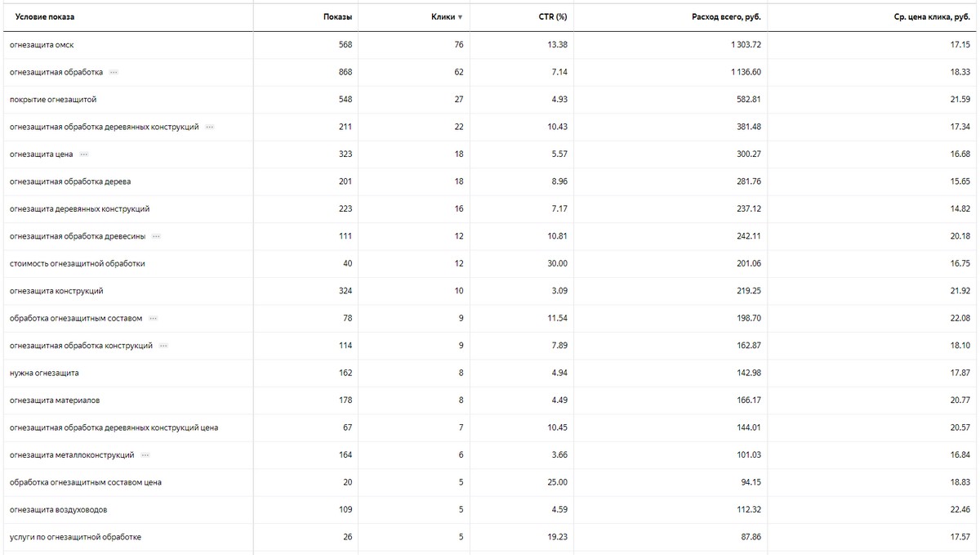The width and height of the screenshot is (980, 555).
Task: Click the ellipsis icon beside "огнезащитная обработка" in the second row
Action: coord(114,72)
